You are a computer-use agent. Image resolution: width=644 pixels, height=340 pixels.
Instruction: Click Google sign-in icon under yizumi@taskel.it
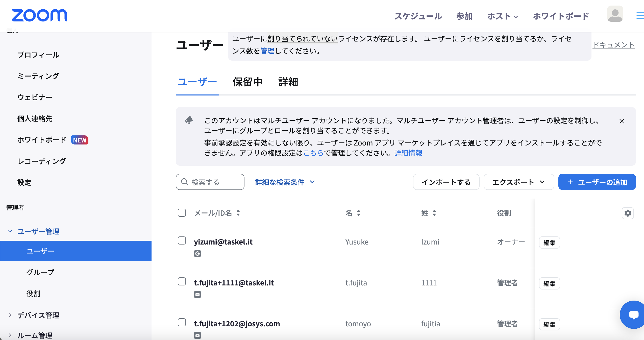tap(197, 253)
